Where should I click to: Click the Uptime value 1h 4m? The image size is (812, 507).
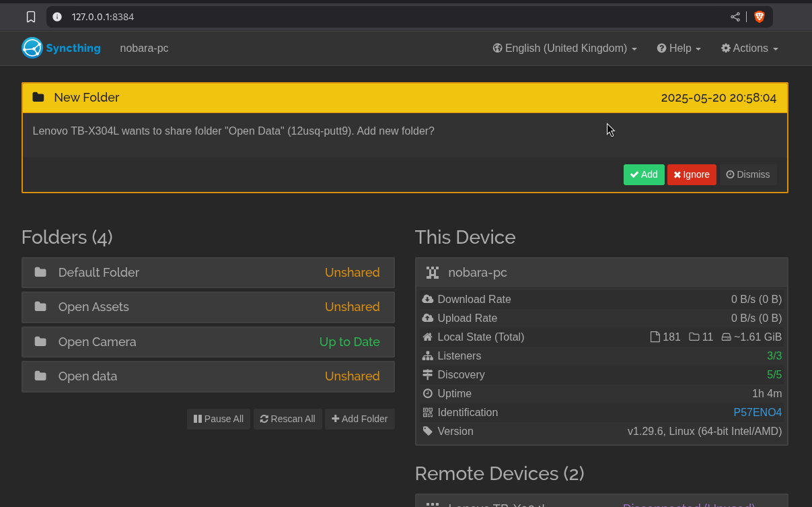(x=767, y=393)
